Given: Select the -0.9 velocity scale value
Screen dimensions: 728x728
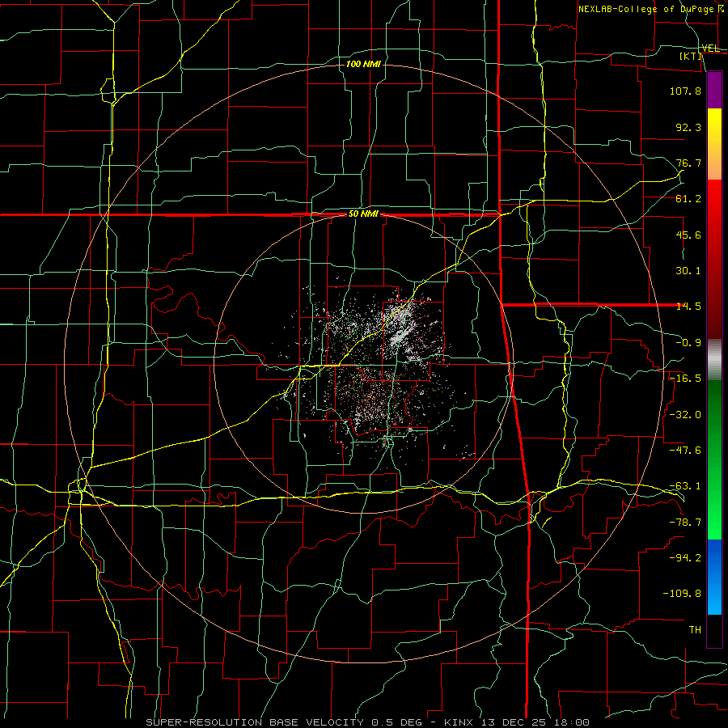Looking at the screenshot, I should 688,343.
